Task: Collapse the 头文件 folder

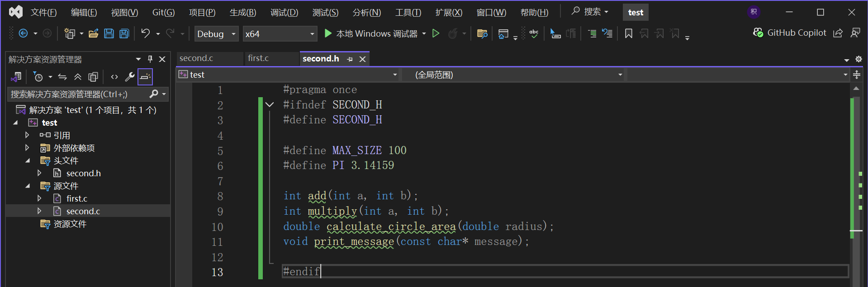Action: click(x=28, y=160)
